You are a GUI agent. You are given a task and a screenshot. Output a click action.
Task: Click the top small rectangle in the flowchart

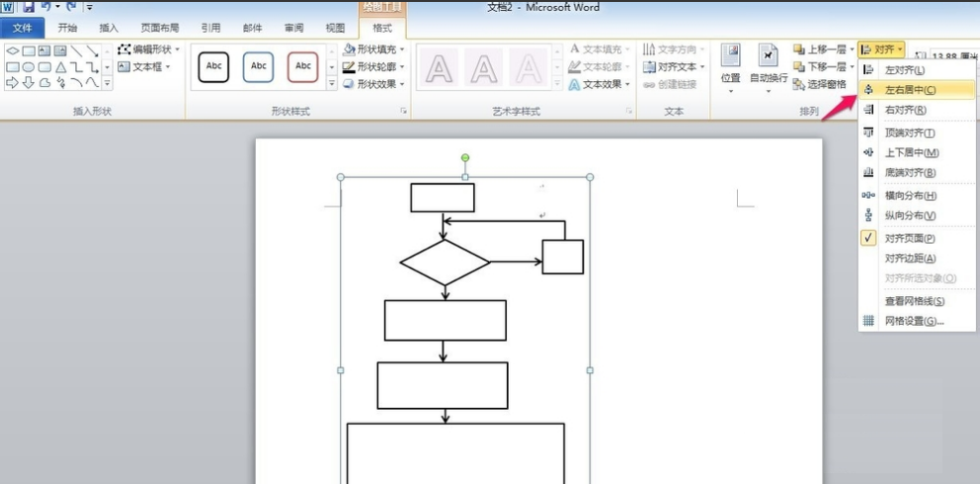443,198
